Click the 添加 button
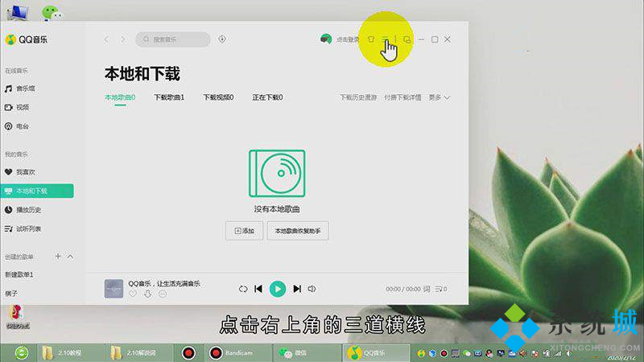The image size is (644, 362). point(244,231)
